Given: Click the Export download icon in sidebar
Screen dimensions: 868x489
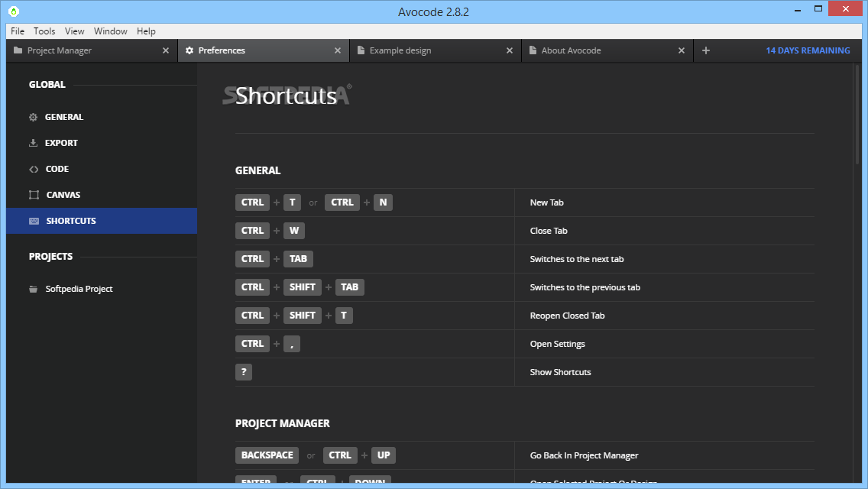Looking at the screenshot, I should coord(33,143).
